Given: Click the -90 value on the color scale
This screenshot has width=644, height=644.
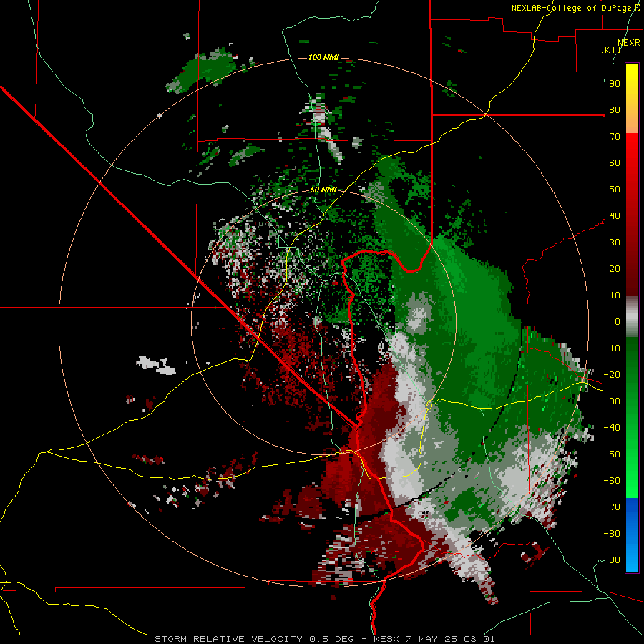Looking at the screenshot, I should coord(612,560).
